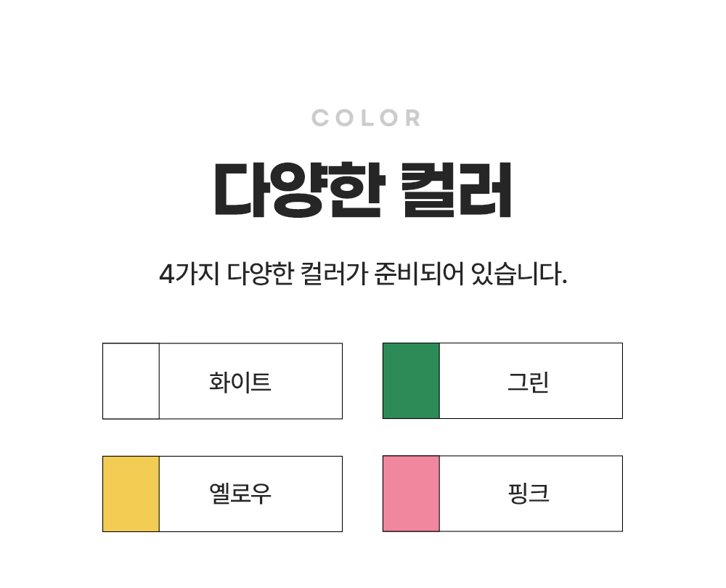
Task: Click 4가지 at the subtitle's start
Action: click(x=189, y=274)
